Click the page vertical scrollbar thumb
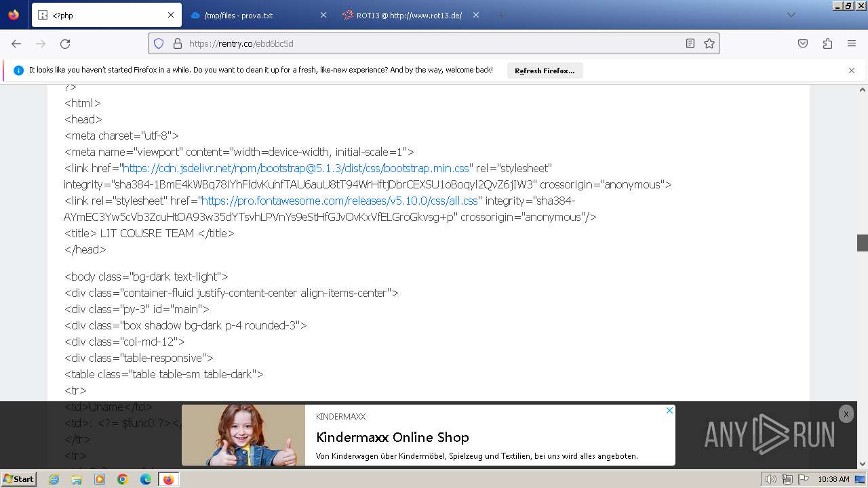The width and height of the screenshot is (868, 488). [x=863, y=243]
